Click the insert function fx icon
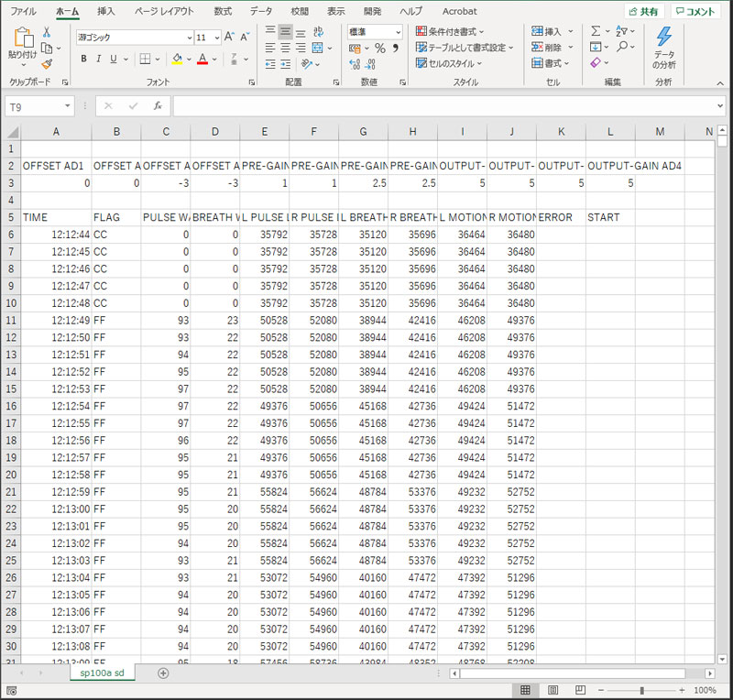Screen dimensions: 733x700 coord(158,106)
